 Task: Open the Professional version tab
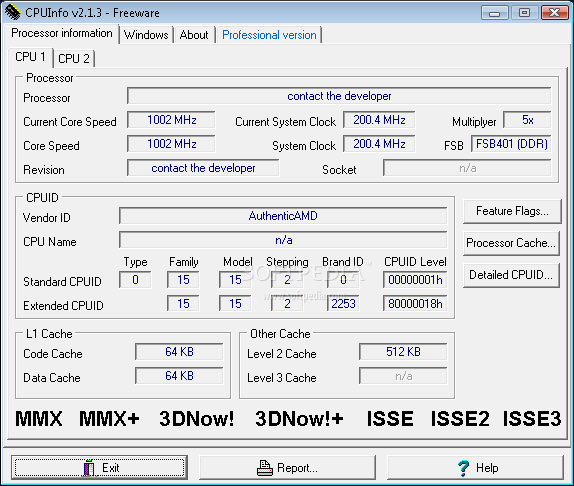269,35
